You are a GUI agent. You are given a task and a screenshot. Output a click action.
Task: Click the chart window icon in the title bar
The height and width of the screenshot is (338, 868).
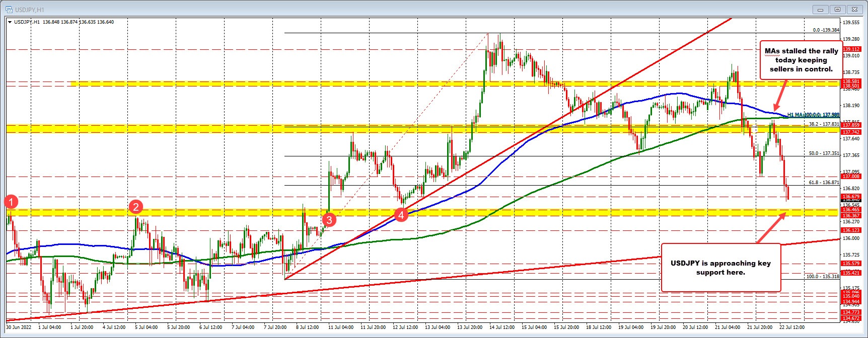coord(9,10)
